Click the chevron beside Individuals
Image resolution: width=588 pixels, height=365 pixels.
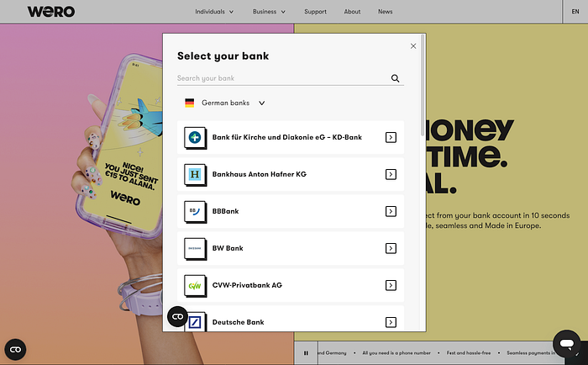(x=231, y=12)
